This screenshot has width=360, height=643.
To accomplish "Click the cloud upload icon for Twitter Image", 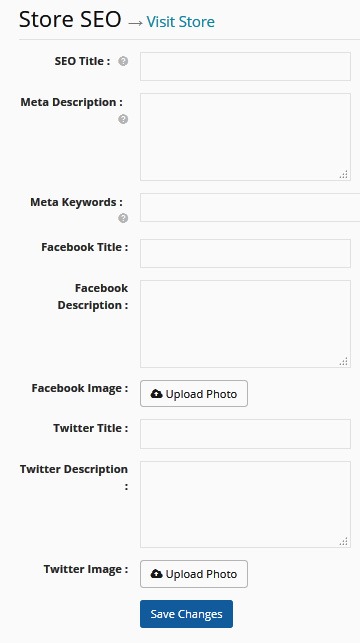I will pos(156,574).
